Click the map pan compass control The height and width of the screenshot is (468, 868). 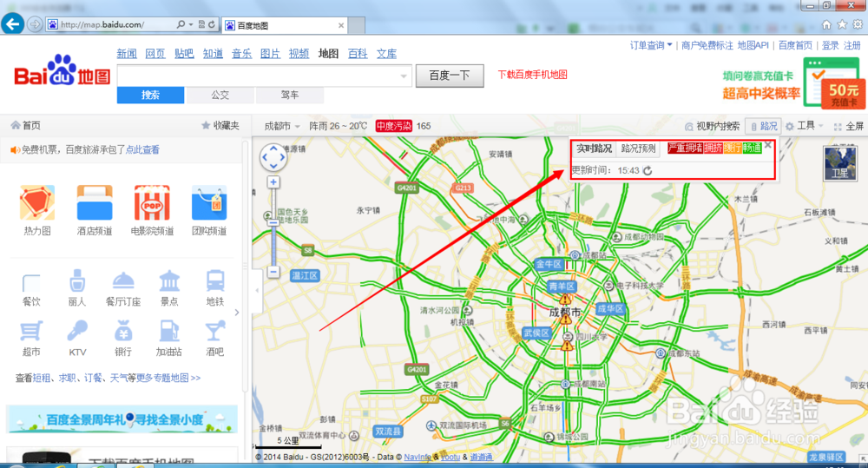(273, 157)
